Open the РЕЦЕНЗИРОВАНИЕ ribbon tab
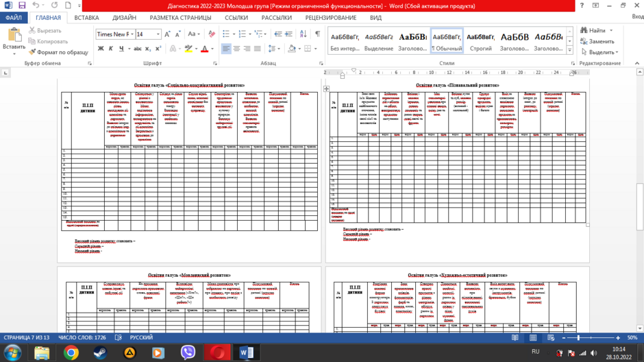644x362 pixels. click(x=331, y=18)
